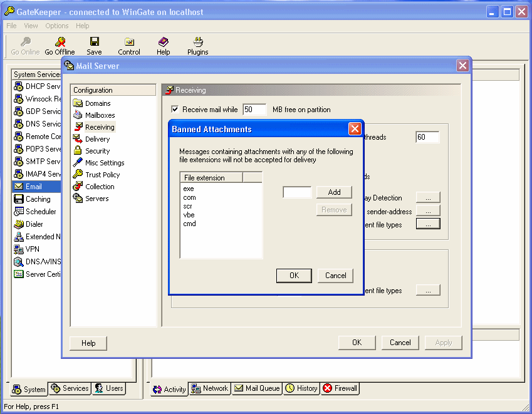Select the Collection configuration icon
Image resolution: width=532 pixels, height=414 pixels.
coord(78,186)
